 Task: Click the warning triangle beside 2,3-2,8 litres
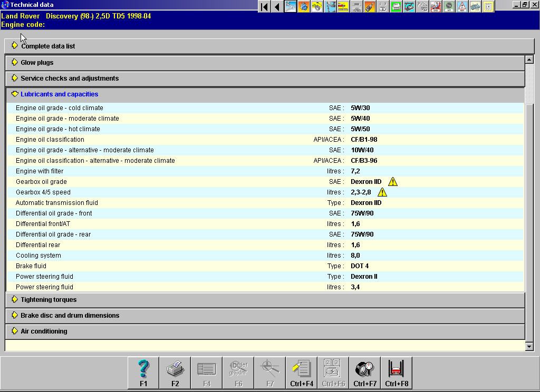pos(382,192)
